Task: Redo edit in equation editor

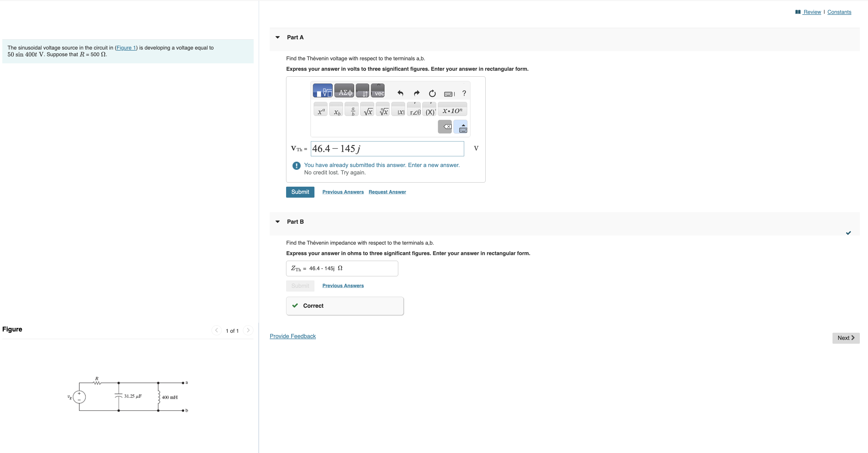Action: 417,93
